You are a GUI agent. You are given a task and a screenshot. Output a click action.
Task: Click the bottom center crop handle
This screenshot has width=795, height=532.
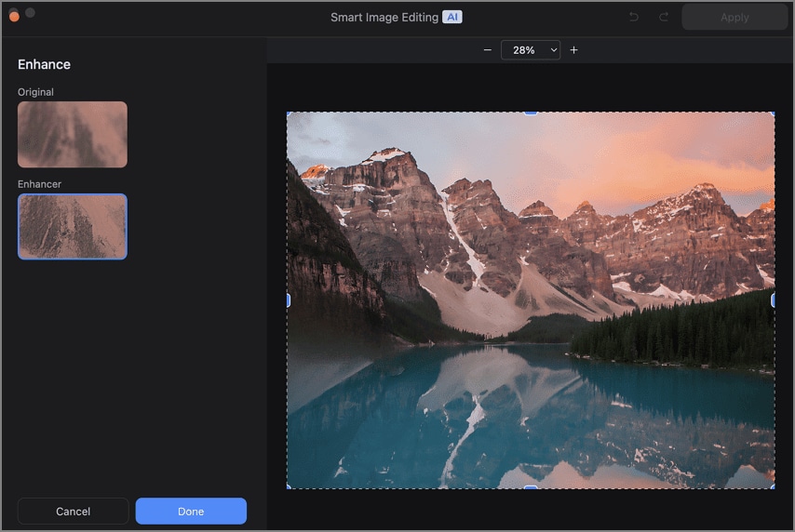click(x=531, y=487)
